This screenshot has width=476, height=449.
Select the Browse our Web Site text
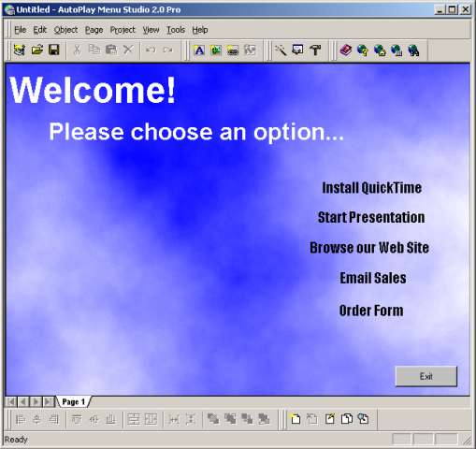click(369, 248)
